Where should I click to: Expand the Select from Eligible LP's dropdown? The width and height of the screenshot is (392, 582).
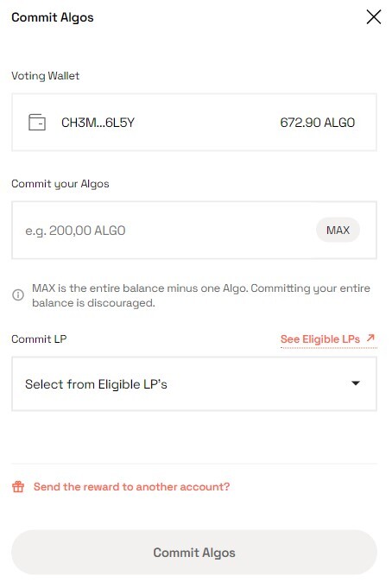194,383
